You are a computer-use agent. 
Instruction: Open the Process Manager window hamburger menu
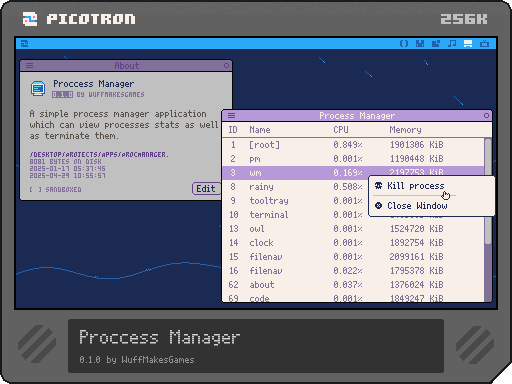(x=231, y=115)
